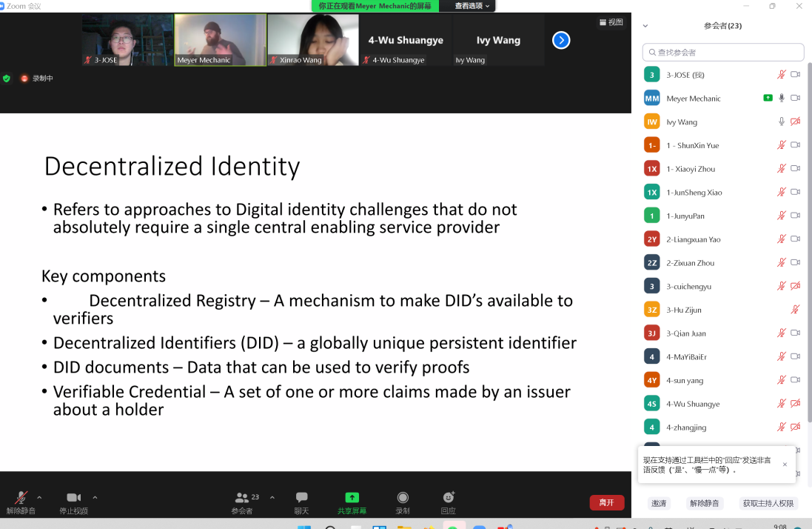
Task: Open the reactions emoji icon
Action: point(448,498)
